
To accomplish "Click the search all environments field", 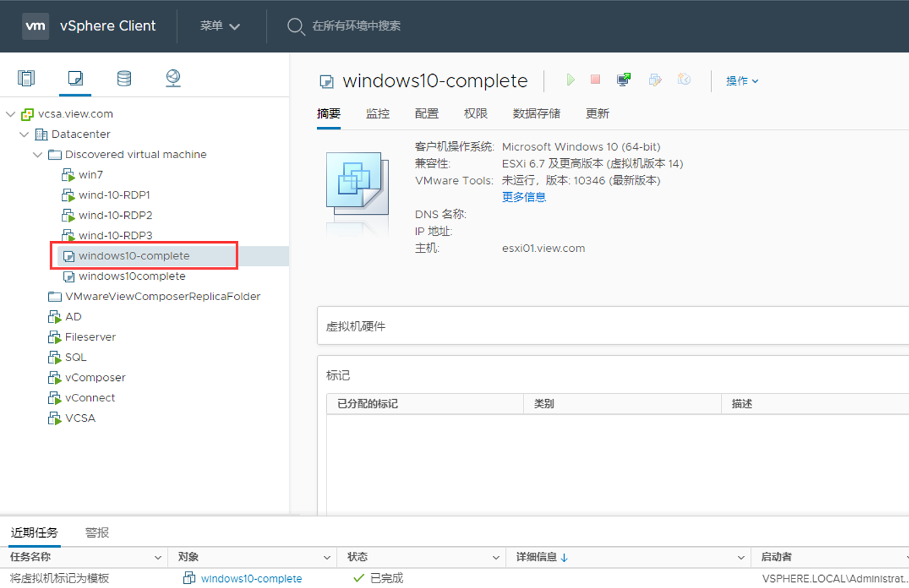I will point(356,26).
